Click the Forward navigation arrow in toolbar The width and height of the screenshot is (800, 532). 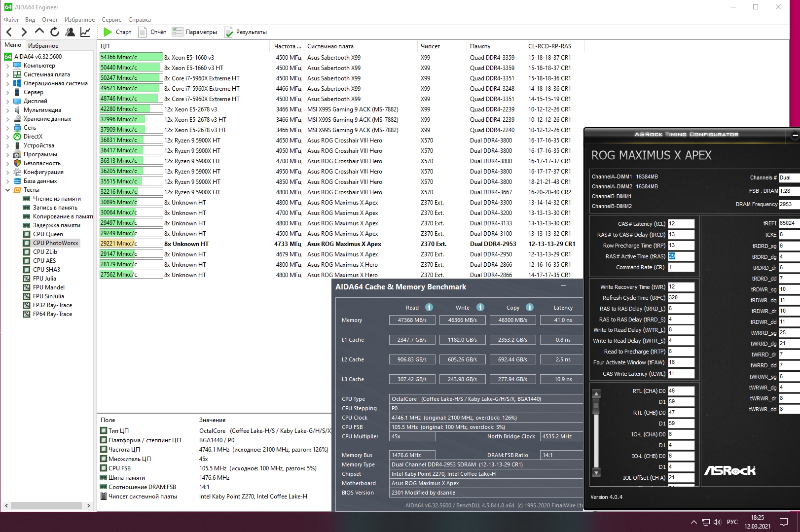(x=24, y=32)
